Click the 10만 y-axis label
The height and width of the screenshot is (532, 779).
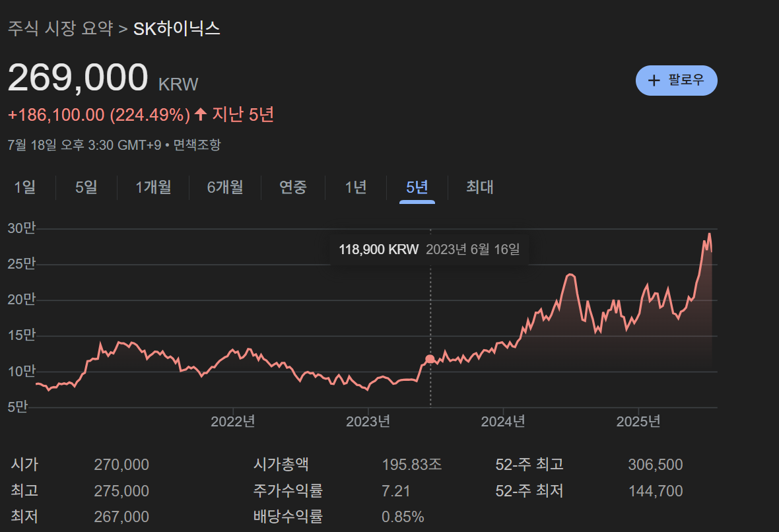pos(22,371)
